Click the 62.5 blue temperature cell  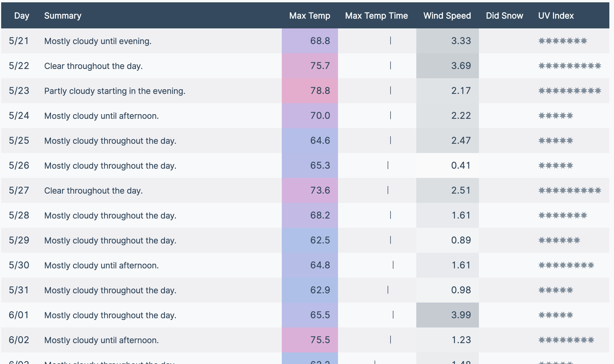pos(310,240)
